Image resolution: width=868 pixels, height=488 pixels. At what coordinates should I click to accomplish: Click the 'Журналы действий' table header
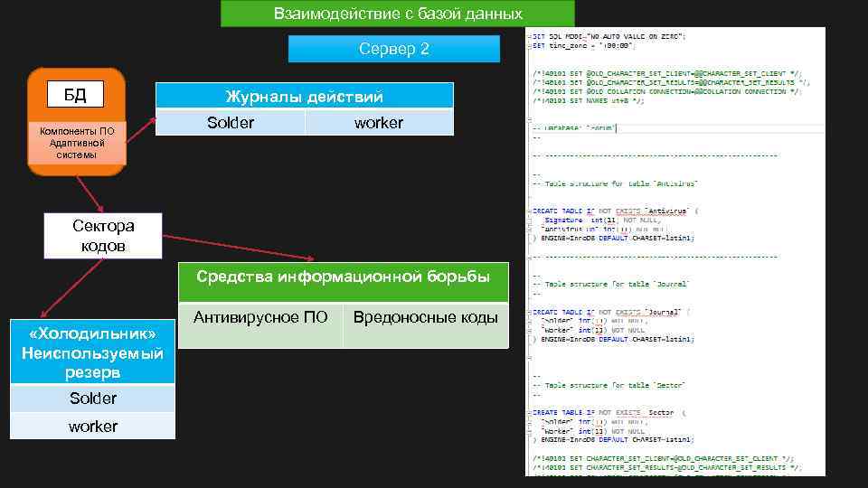coord(305,97)
